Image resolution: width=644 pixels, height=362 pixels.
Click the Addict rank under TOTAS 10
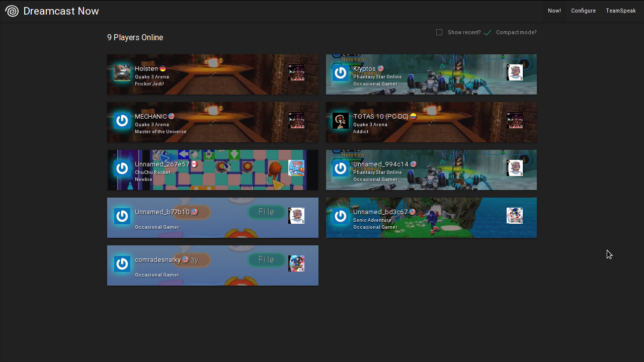[361, 132]
